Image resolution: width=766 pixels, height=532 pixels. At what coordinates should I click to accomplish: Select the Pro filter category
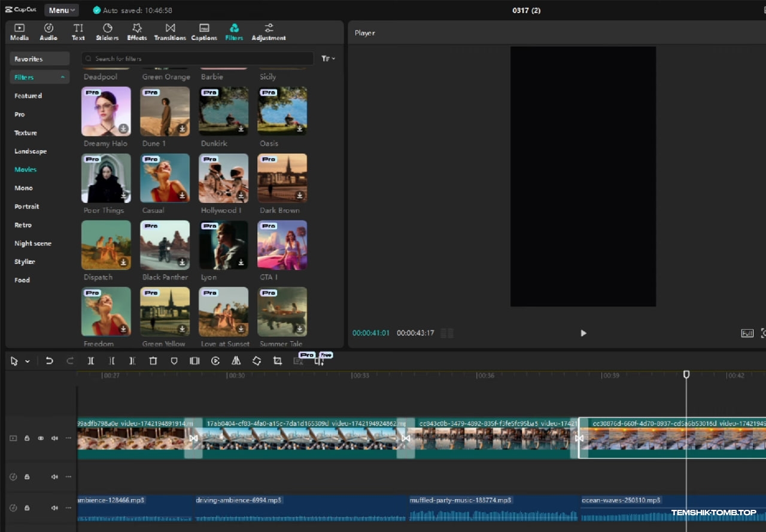(x=20, y=114)
